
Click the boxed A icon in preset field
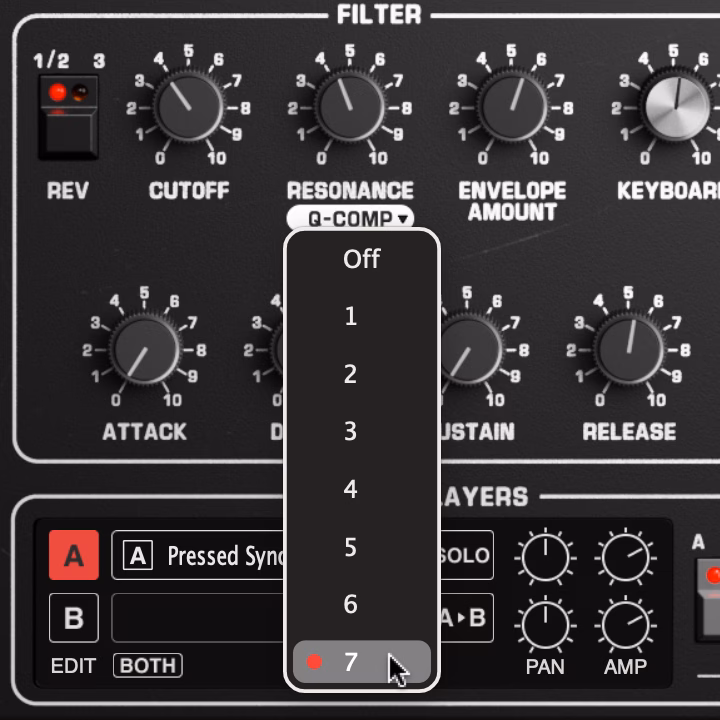[x=138, y=555]
